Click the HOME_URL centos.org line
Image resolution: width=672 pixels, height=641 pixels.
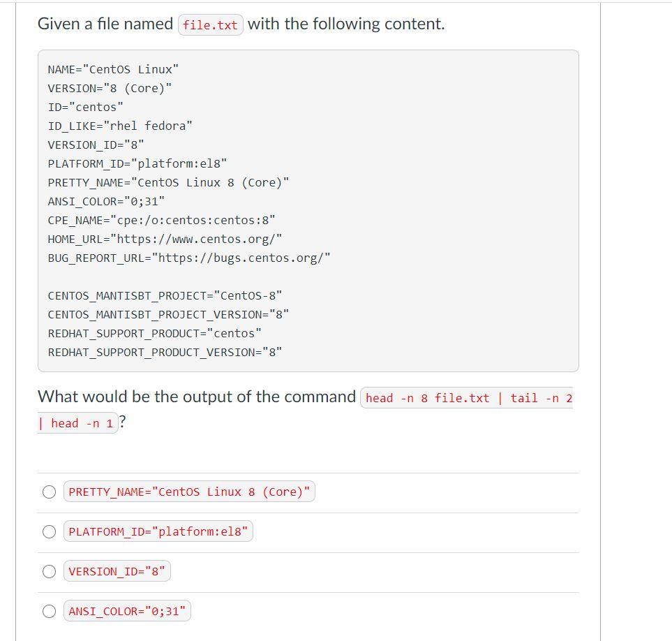pyautogui.click(x=165, y=239)
